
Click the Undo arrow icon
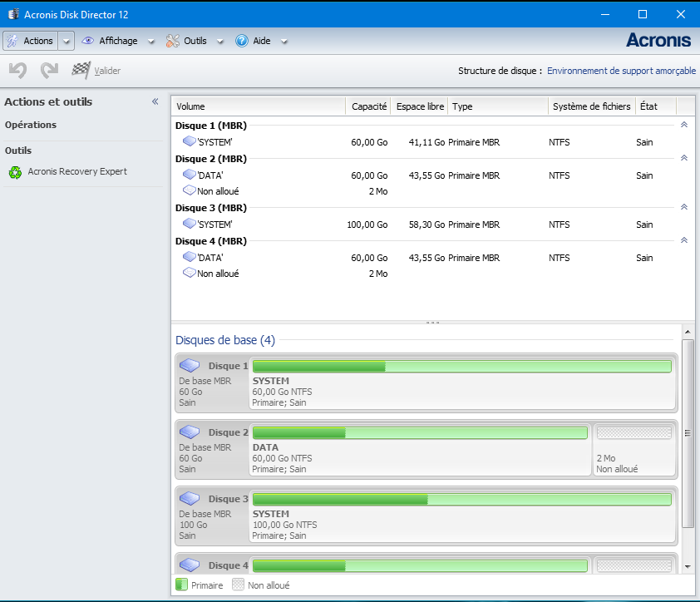click(17, 70)
